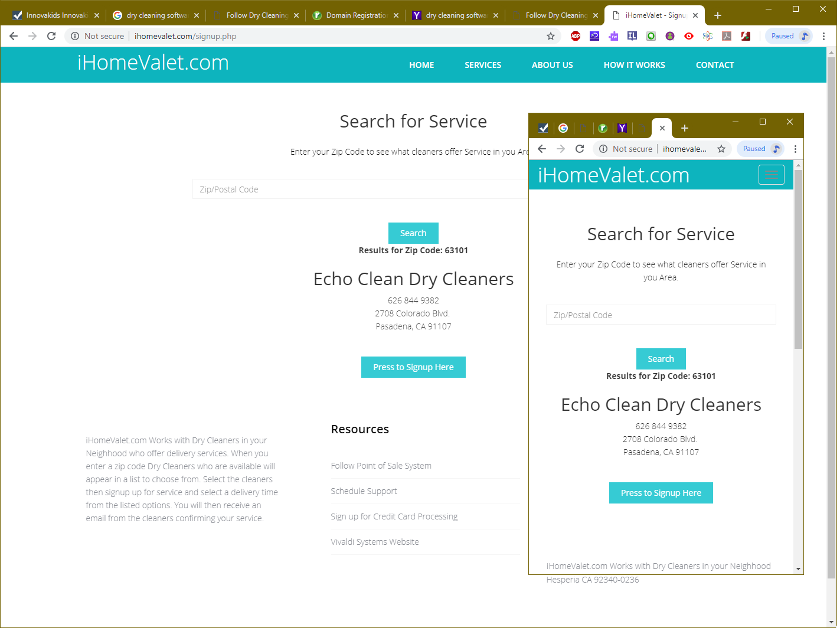The height and width of the screenshot is (631, 840).
Task: Switch to first 'Follow Dry Cleaning' tab
Action: [255, 15]
